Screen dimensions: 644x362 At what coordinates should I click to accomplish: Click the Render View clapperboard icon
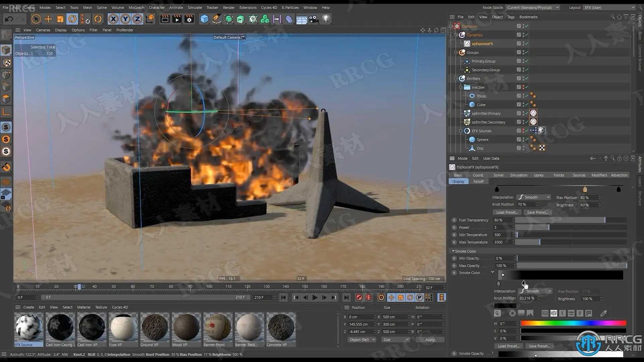(165, 19)
